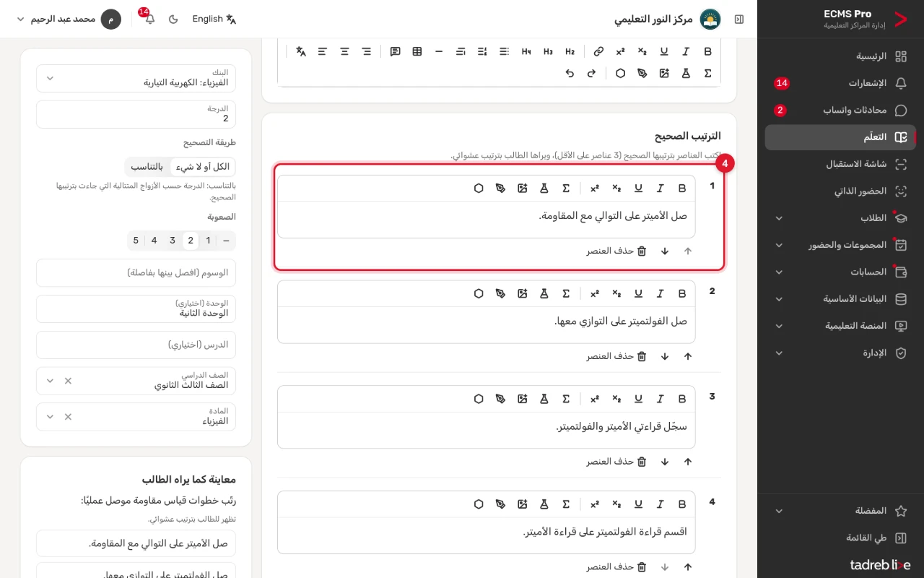Viewport: 924px width, 578px height.
Task: Set difficulty level to 3
Action: tap(173, 241)
